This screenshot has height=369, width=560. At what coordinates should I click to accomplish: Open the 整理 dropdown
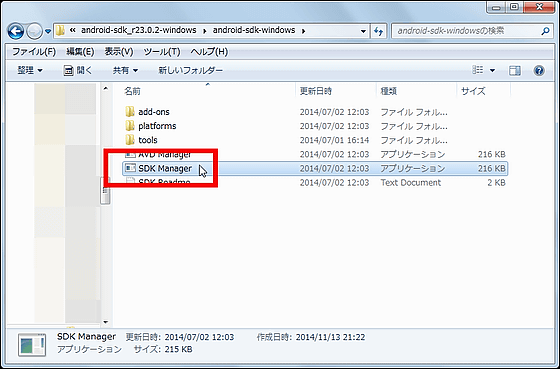coord(30,70)
